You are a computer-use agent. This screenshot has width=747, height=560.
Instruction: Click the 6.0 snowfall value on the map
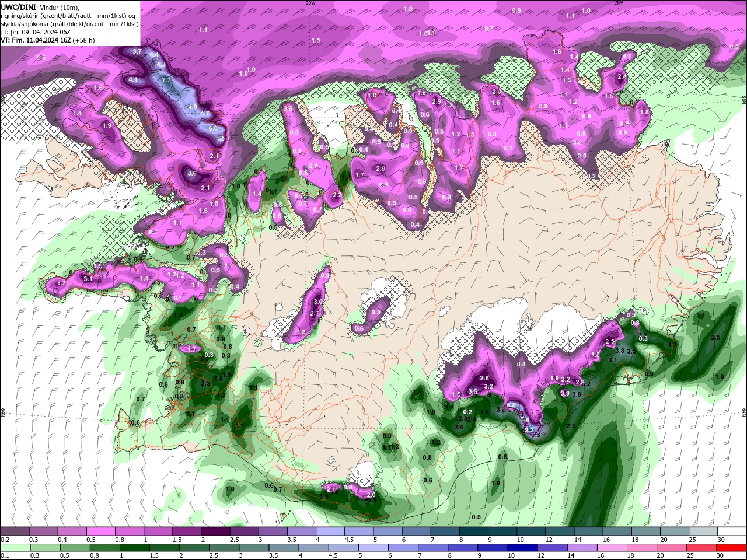(x=213, y=128)
